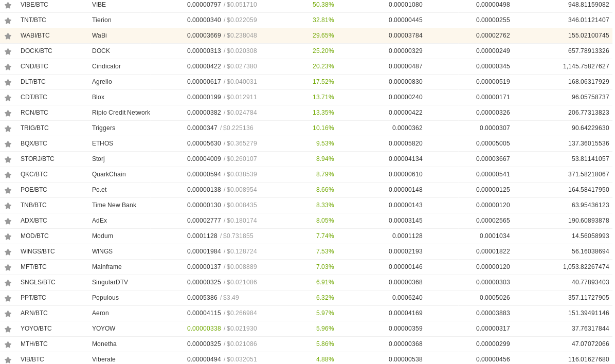615x364 pixels.
Task: Select AdEx 24h high 0.00003145
Action: pos(406,221)
